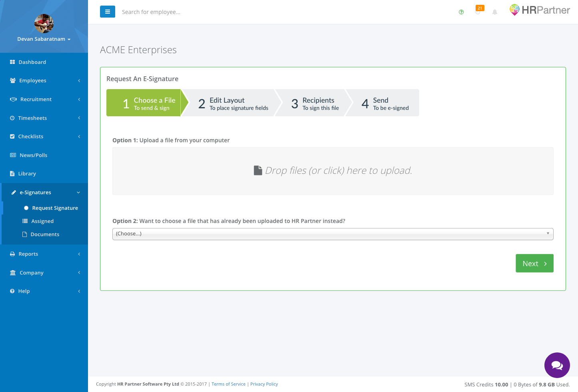Image resolution: width=578 pixels, height=392 pixels.
Task: Click the Timesheets clock icon
Action: pos(12,118)
